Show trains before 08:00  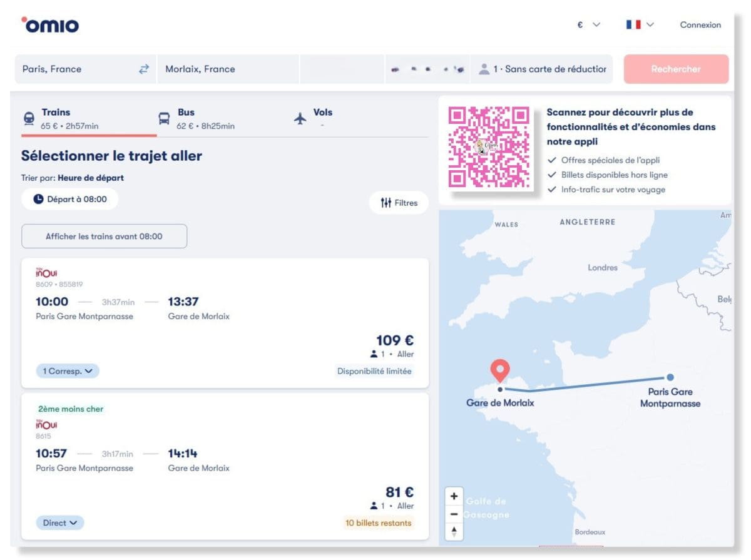104,237
